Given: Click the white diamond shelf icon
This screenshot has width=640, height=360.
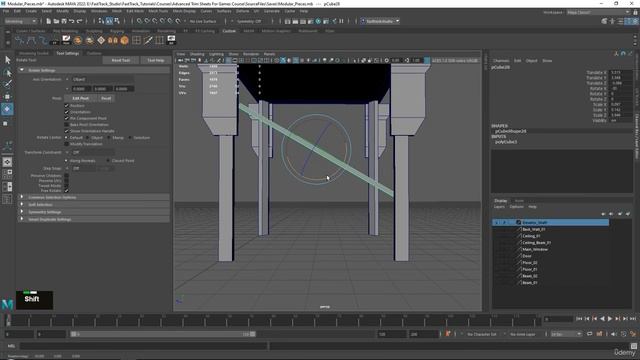Looking at the screenshot, I should pyautogui.click(x=101, y=40).
